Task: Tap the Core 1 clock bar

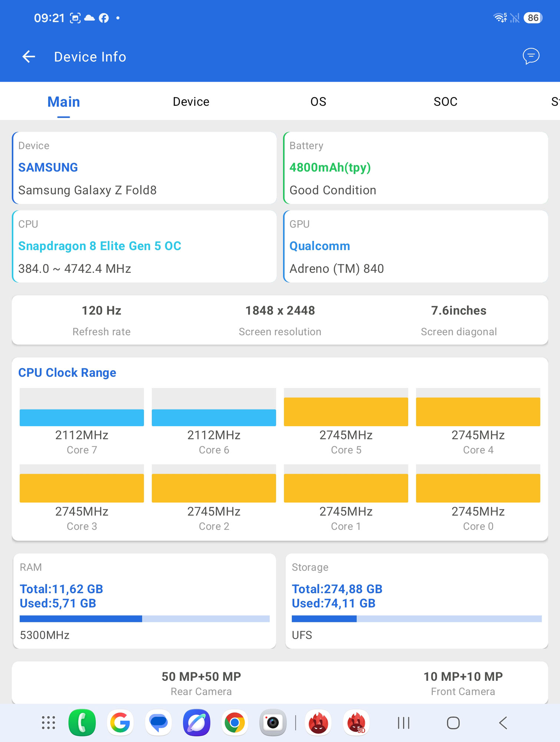Action: click(x=346, y=483)
